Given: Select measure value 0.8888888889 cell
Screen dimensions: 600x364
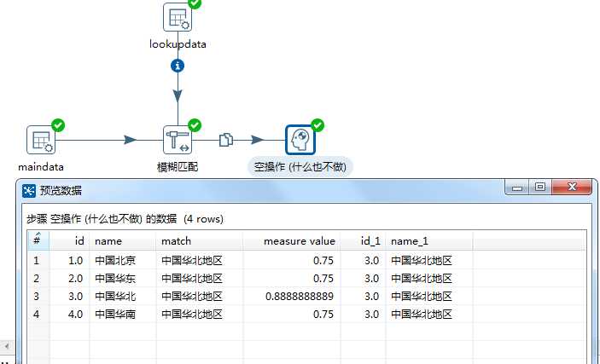Looking at the screenshot, I should pyautogui.click(x=291, y=297).
